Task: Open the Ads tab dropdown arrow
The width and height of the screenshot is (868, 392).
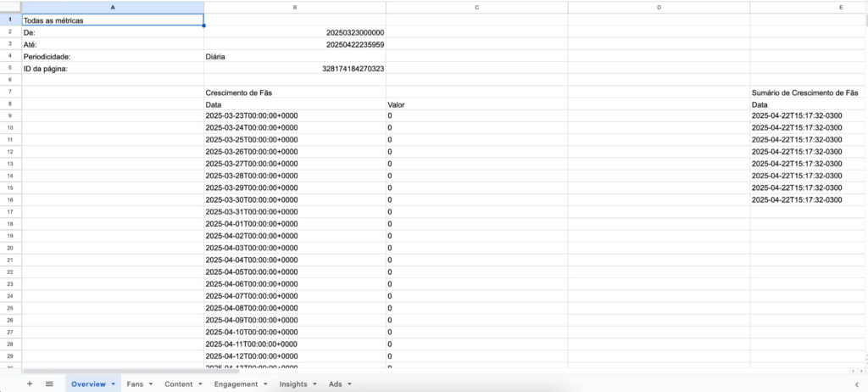Action: pos(348,384)
